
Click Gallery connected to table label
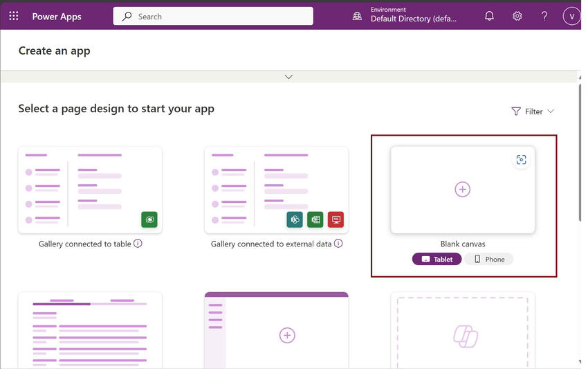[85, 244]
